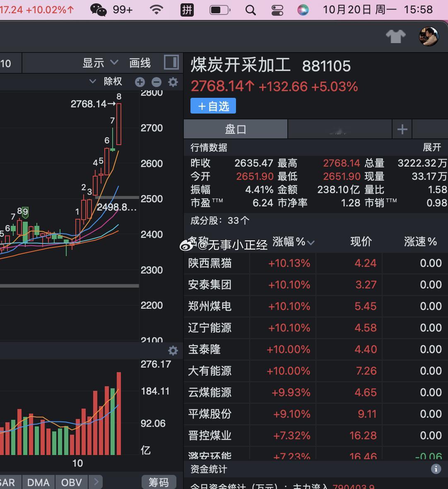Add a new panel tab with plus
The height and width of the screenshot is (489, 448).
402,129
